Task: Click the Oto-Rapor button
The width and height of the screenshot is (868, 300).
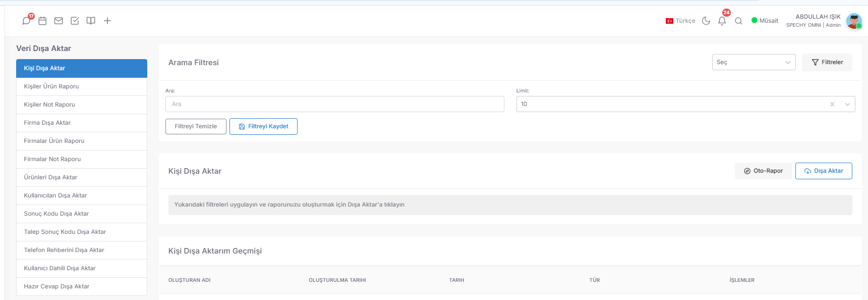Action: pos(763,171)
